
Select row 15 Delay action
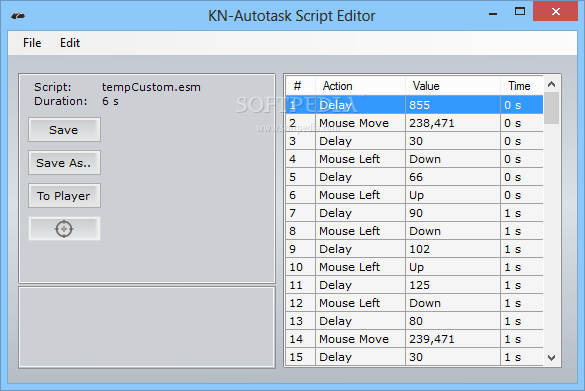coord(414,357)
